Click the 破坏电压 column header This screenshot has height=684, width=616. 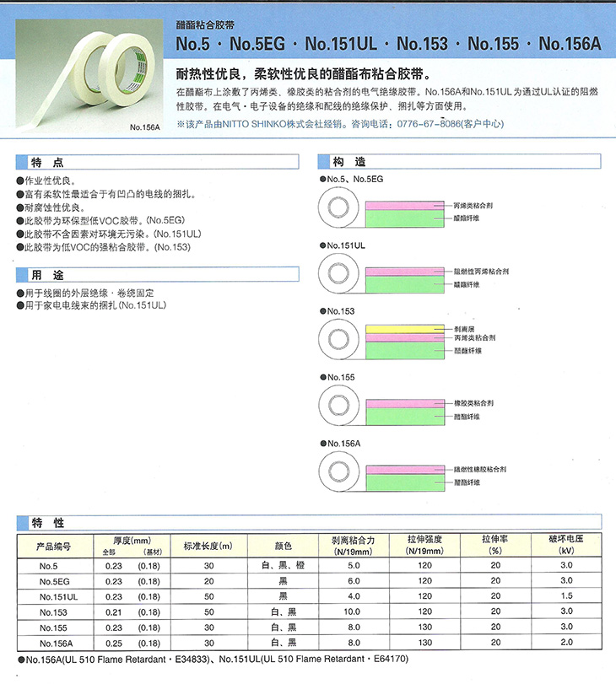coord(566,544)
